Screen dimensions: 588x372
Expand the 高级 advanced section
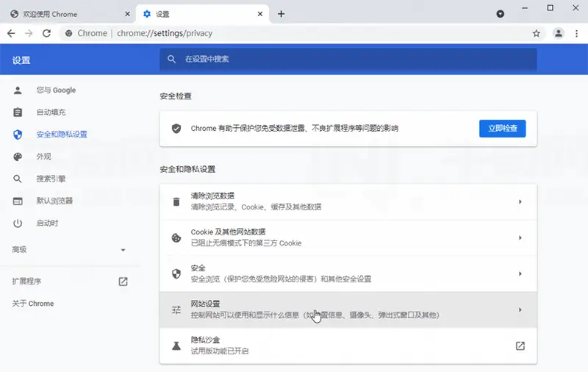point(69,250)
